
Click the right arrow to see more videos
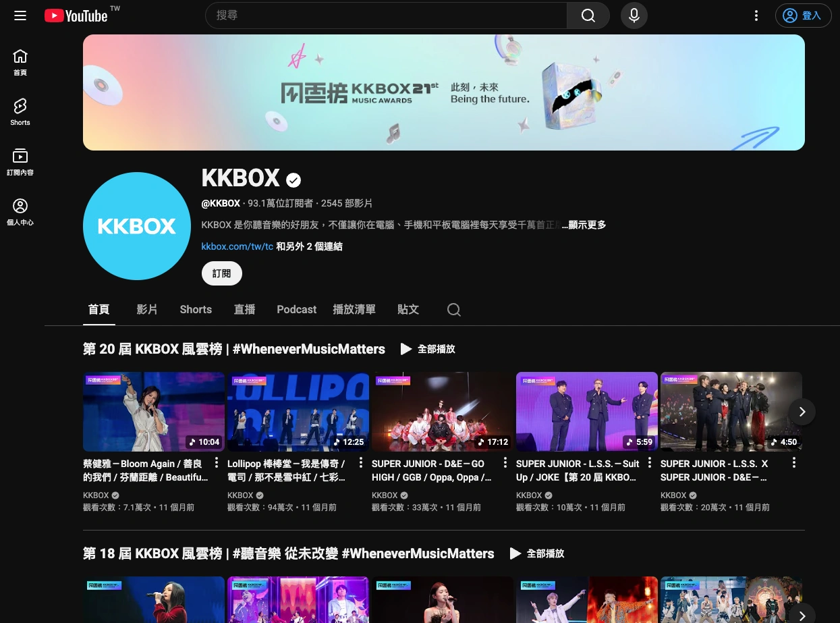pyautogui.click(x=802, y=411)
